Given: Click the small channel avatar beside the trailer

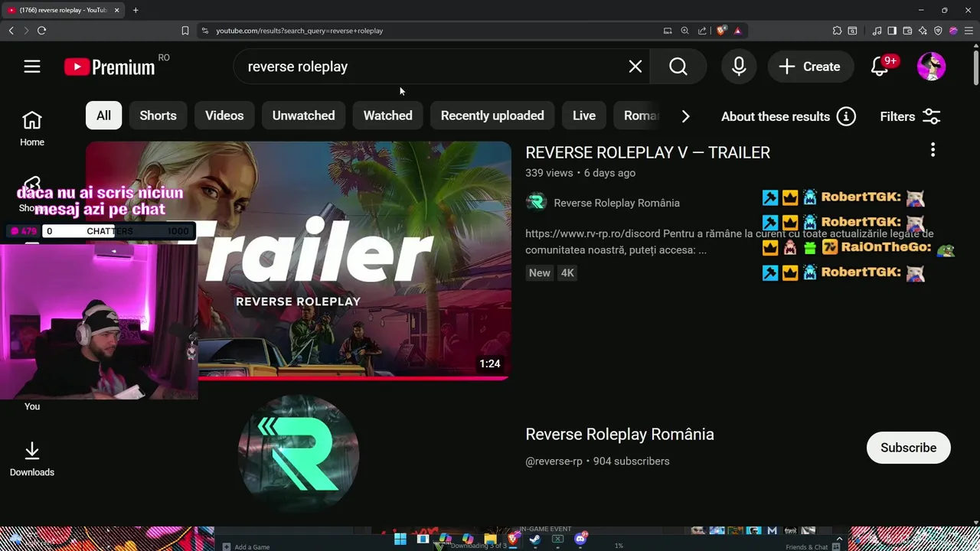Looking at the screenshot, I should point(536,202).
